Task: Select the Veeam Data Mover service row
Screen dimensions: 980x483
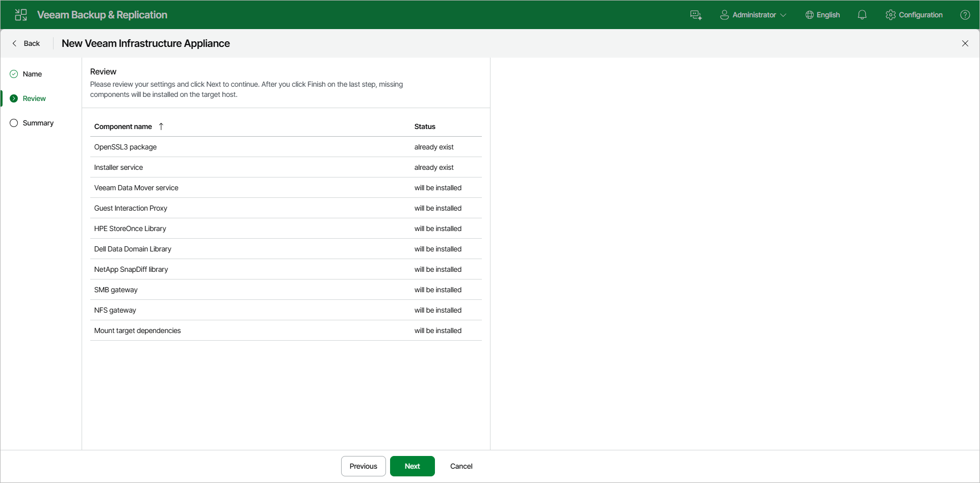Action: [286, 188]
